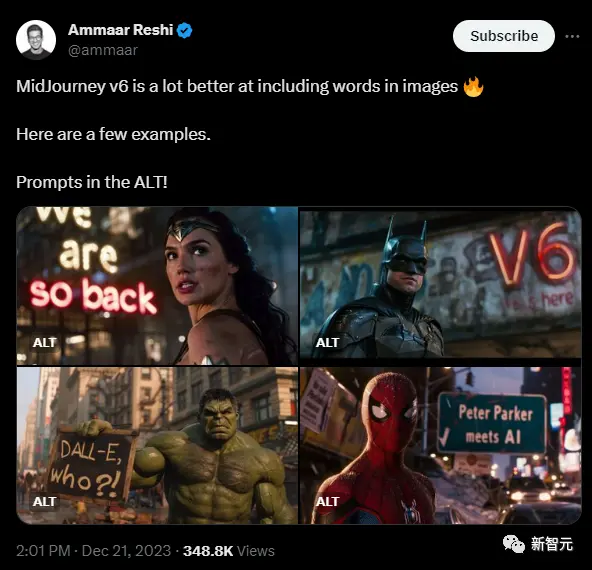Screen dimensions: 592x570
Task: Open the three-dot more options menu
Action: [572, 36]
